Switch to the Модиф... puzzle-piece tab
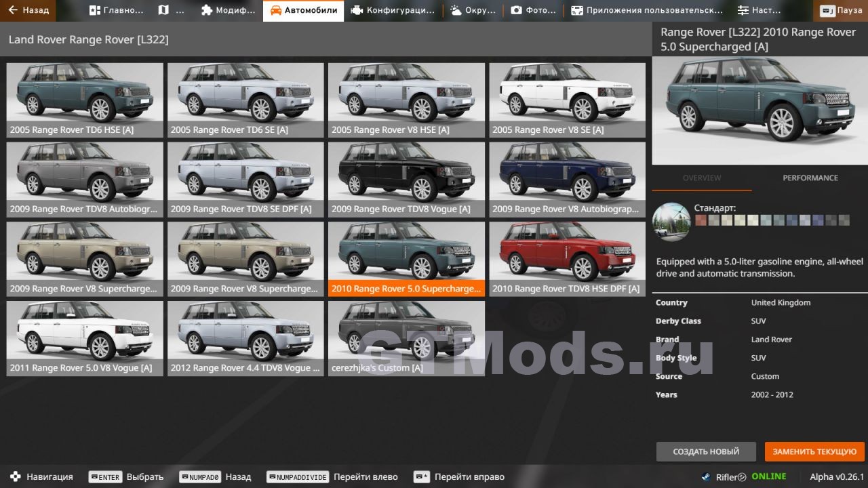Viewport: 868px width, 488px height. (x=227, y=10)
